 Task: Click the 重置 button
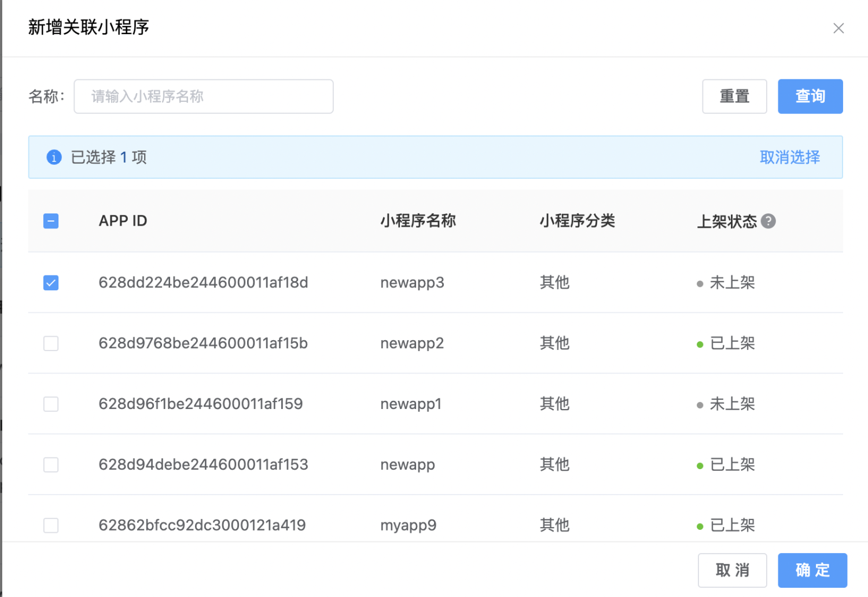(734, 97)
